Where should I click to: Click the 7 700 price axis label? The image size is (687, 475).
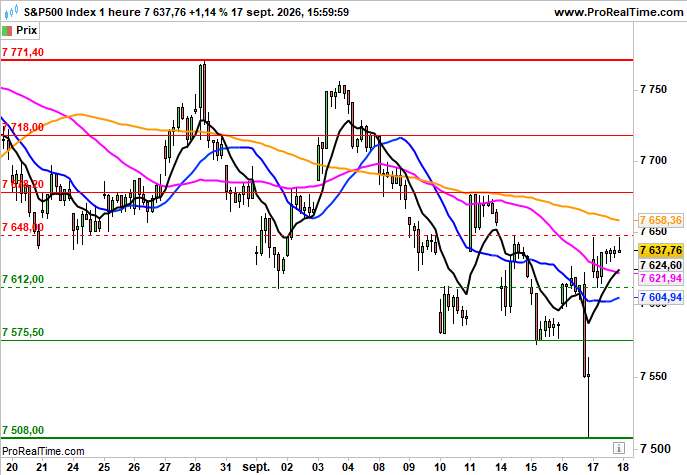[653, 160]
